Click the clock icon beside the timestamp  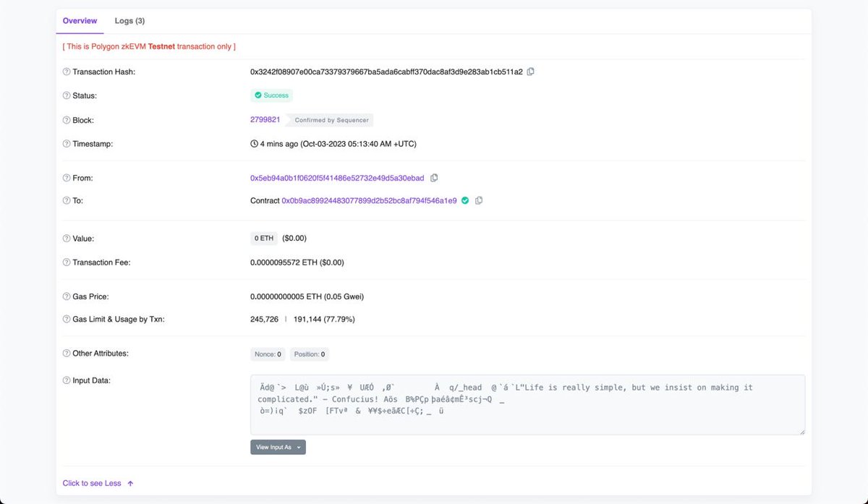pos(255,143)
